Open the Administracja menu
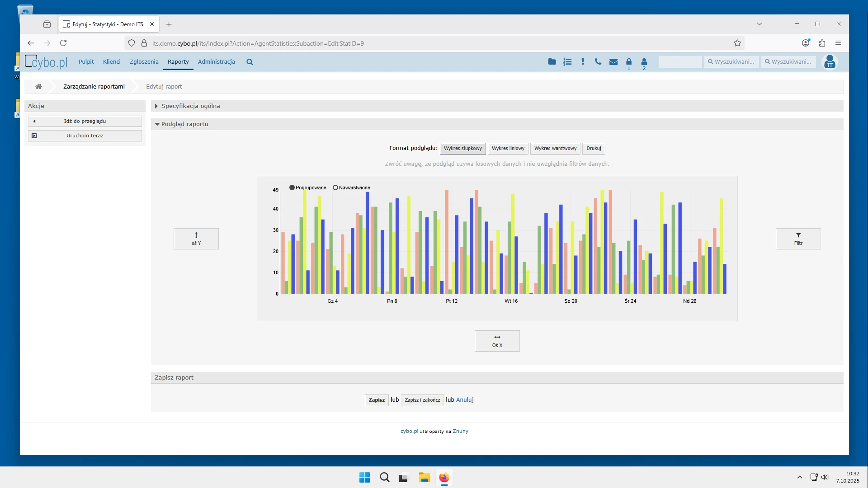This screenshot has height=488, width=868. click(x=216, y=62)
